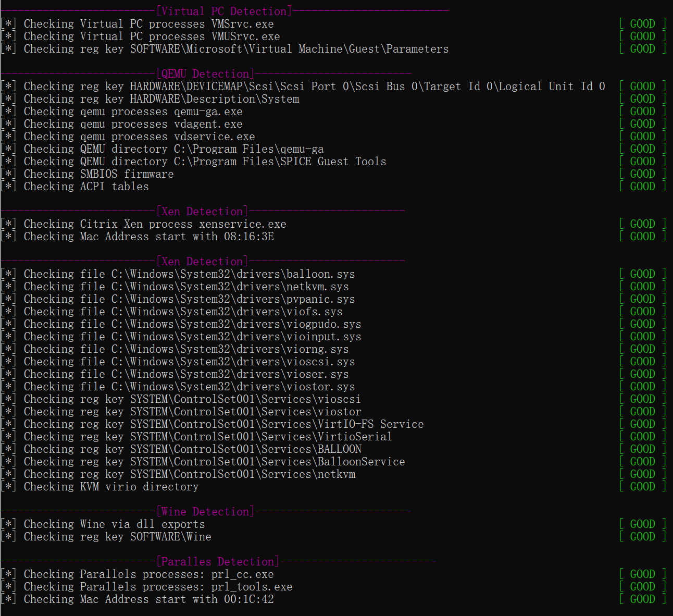Select the viorng.sys file check line
This screenshot has width=673, height=616.
[x=175, y=349]
